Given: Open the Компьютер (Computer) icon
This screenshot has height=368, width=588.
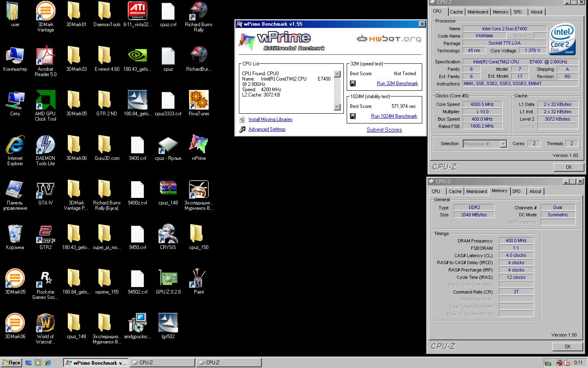Looking at the screenshot, I should click(x=15, y=59).
